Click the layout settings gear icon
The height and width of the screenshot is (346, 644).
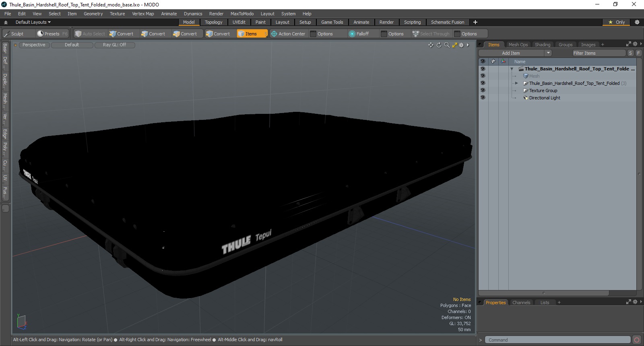tap(637, 22)
